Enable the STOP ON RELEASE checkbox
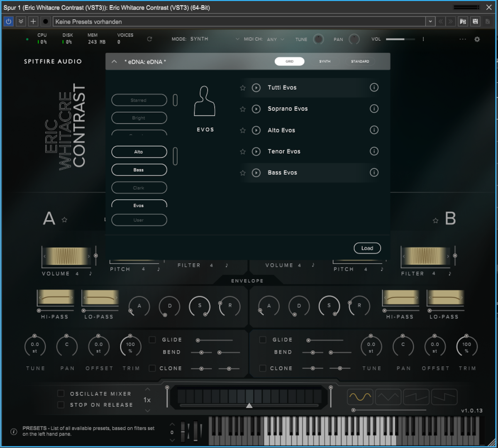 61,405
